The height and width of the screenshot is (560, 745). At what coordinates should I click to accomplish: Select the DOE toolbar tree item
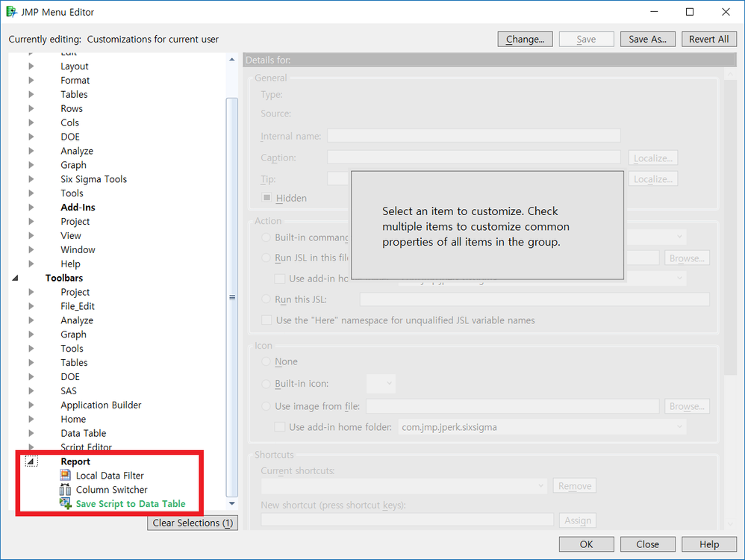70,376
